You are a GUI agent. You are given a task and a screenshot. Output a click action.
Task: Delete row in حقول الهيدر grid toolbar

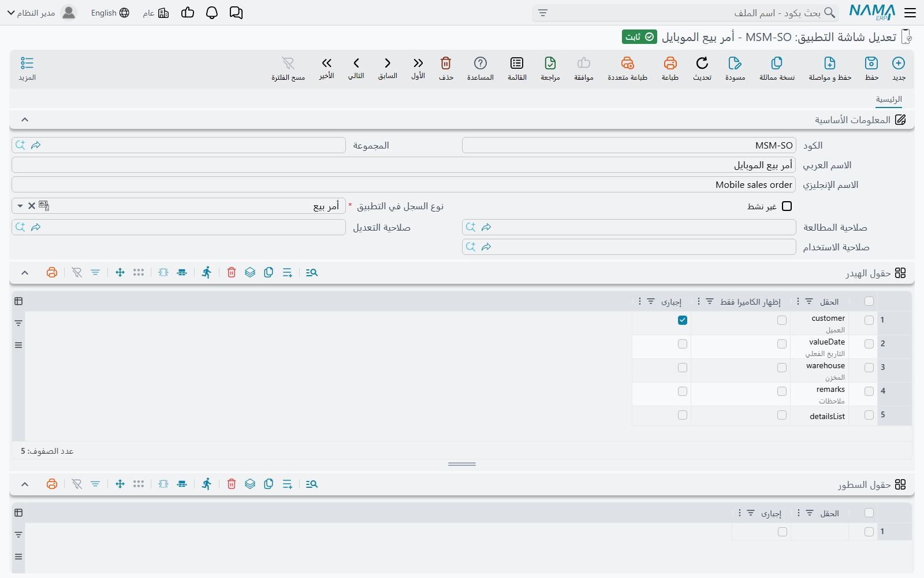click(x=232, y=273)
